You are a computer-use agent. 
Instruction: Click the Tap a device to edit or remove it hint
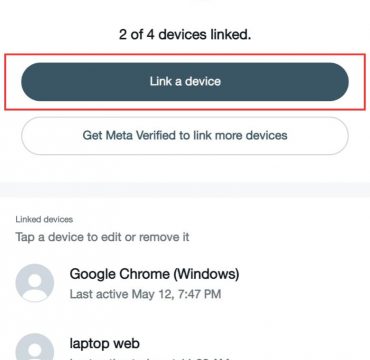click(102, 237)
